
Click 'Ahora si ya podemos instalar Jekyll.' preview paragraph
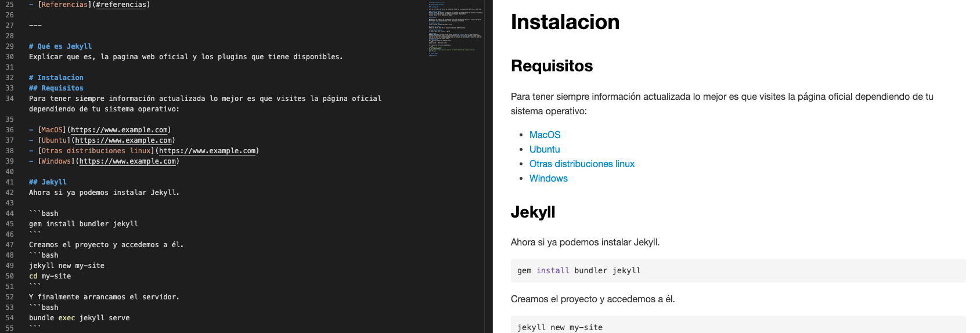point(585,242)
